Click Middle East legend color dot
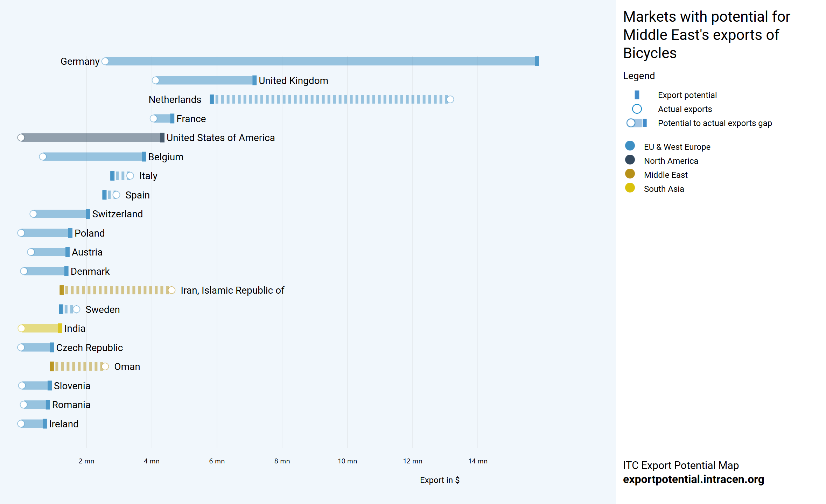 coord(630,174)
